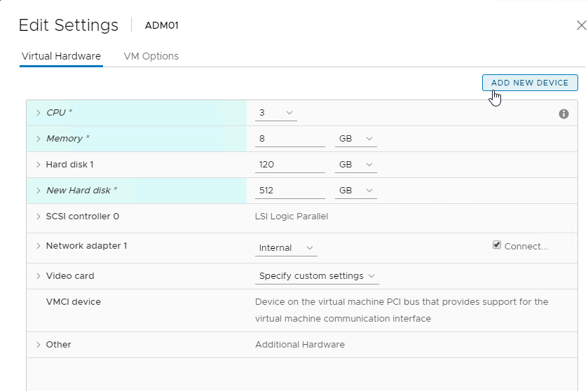Expand the Network adapter 1 row

point(39,246)
